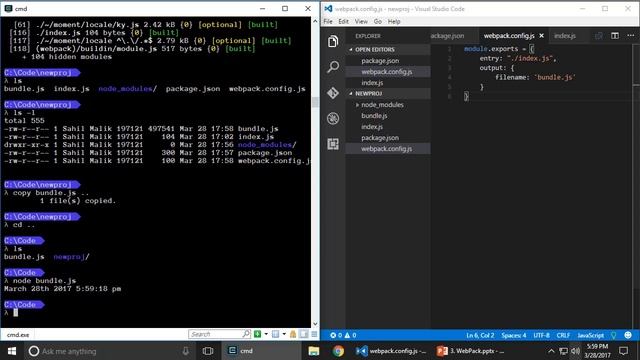Select package.json under OPEN EDITORS
This screenshot has height=360, width=640.
388,61
